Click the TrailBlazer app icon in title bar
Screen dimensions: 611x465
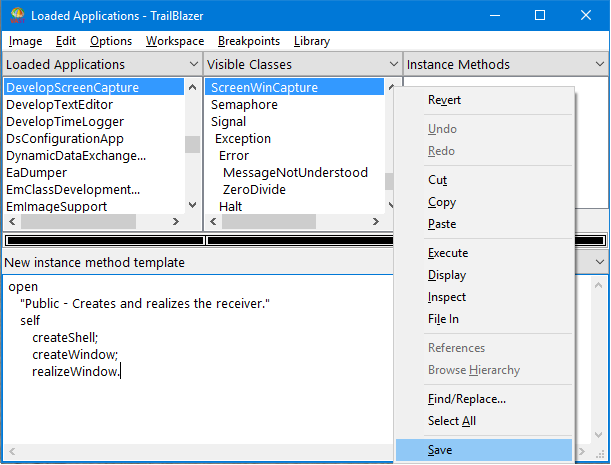click(16, 15)
